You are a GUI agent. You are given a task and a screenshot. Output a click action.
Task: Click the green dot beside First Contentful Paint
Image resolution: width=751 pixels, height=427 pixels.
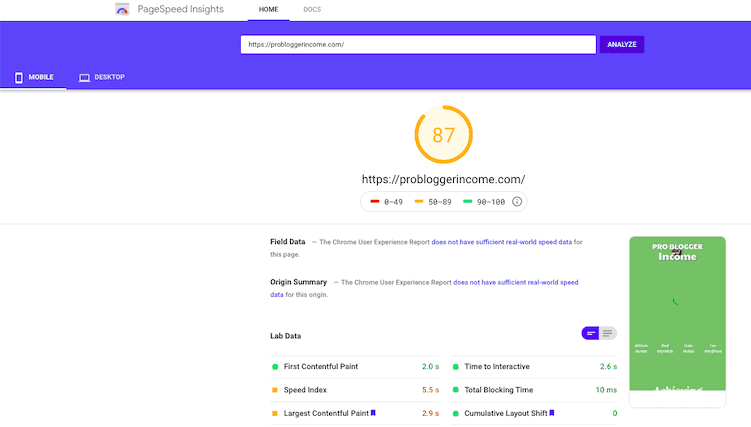pos(275,367)
